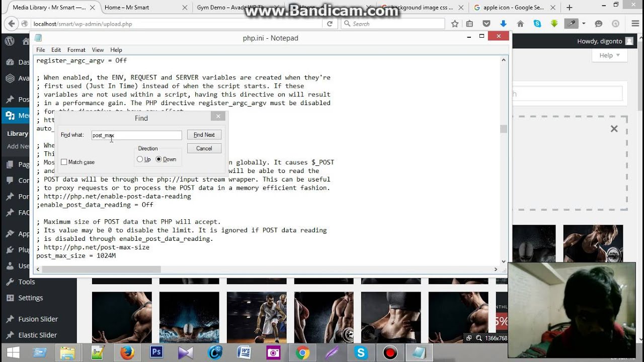Open the Firefox bookmarks list icon
This screenshot has width=644, height=362.
469,24
